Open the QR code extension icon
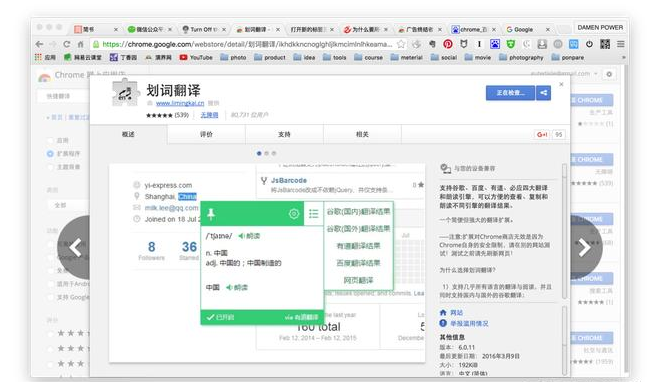Viewport: 657px width, 382px height. coord(605,44)
